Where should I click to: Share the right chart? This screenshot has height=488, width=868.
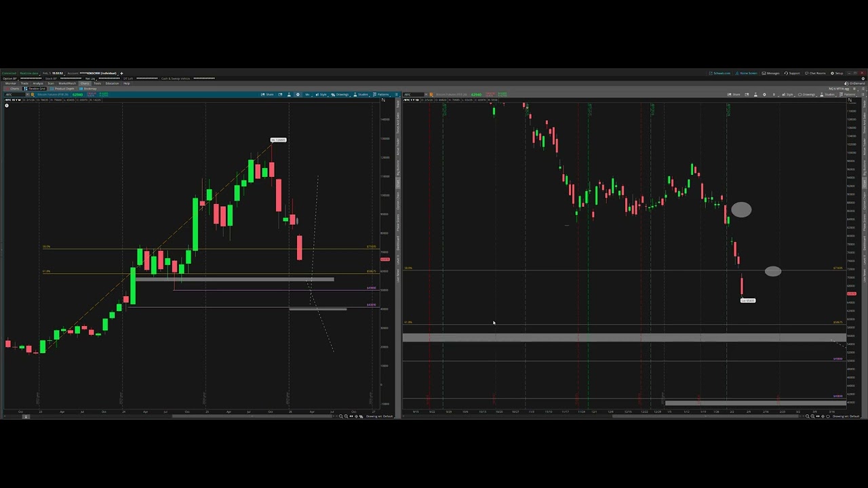click(x=734, y=94)
